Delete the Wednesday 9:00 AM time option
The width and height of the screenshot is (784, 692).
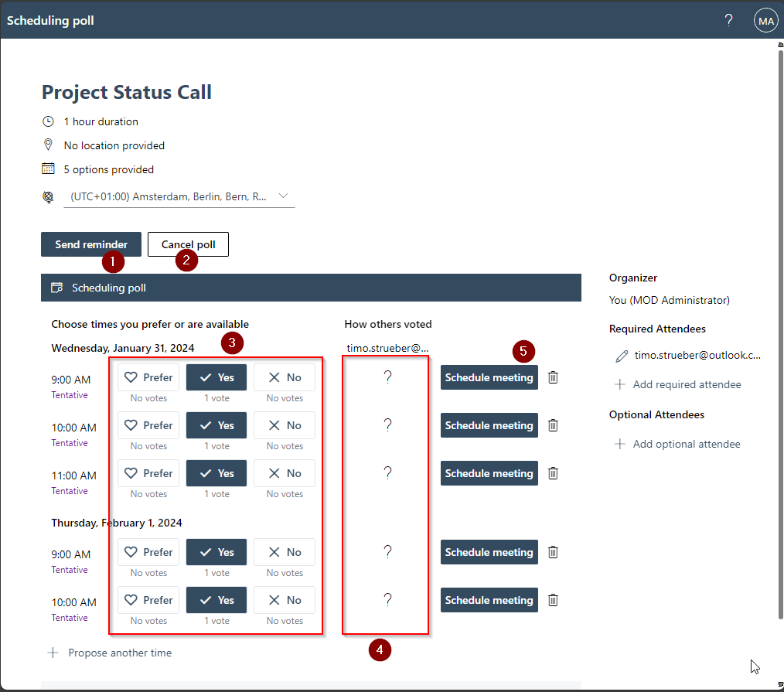coord(553,377)
